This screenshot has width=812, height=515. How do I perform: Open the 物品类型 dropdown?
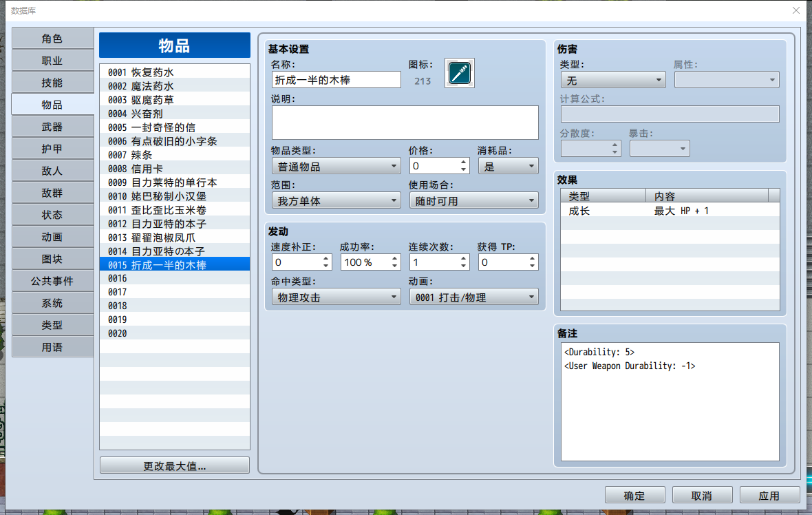(336, 167)
